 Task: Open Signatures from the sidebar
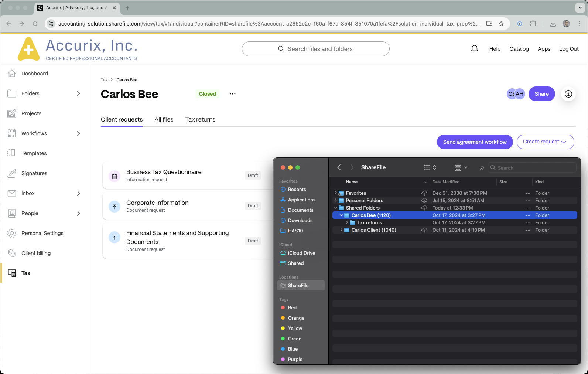pos(34,173)
